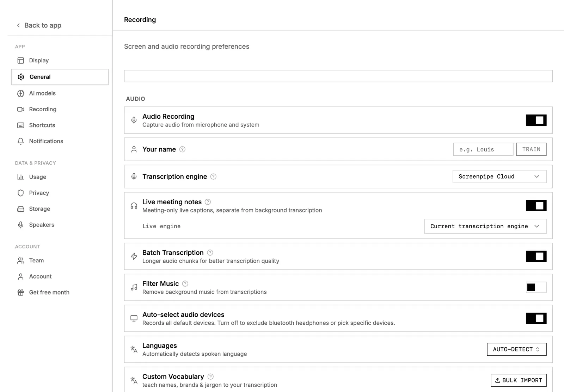Select Account in the sidebar
This screenshot has height=392, width=564.
[x=60, y=276]
